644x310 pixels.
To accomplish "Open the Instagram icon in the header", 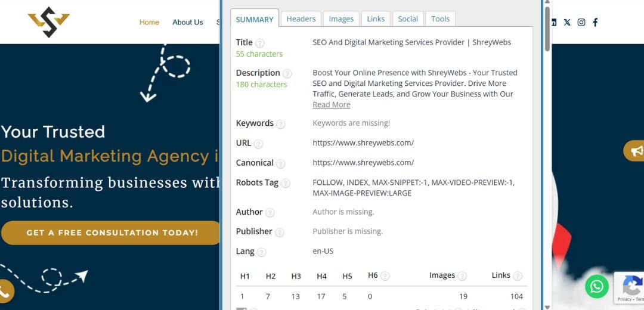I will click(x=581, y=22).
